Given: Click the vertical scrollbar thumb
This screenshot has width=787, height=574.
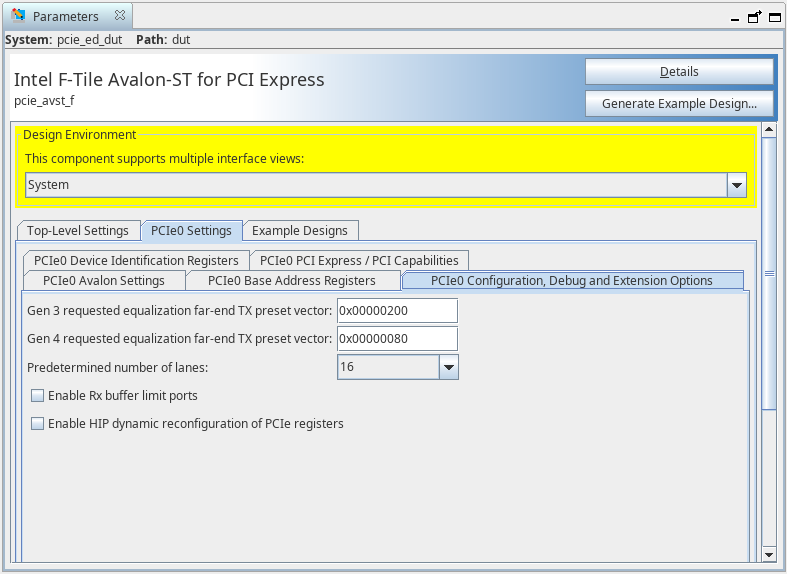Looking at the screenshot, I should (x=769, y=273).
